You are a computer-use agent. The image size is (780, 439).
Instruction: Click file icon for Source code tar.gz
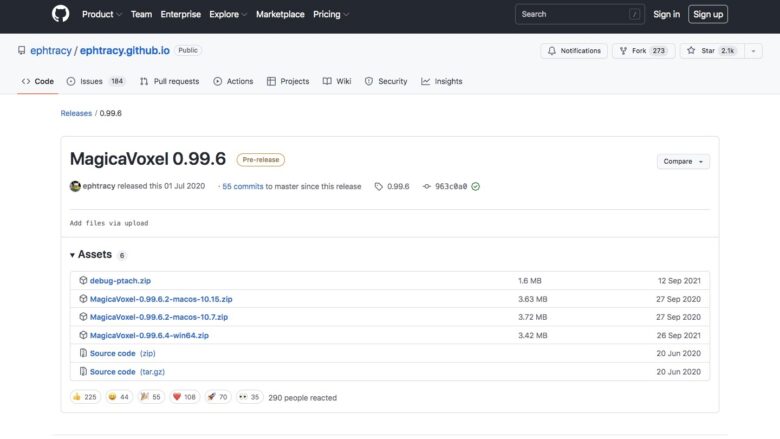[83, 371]
